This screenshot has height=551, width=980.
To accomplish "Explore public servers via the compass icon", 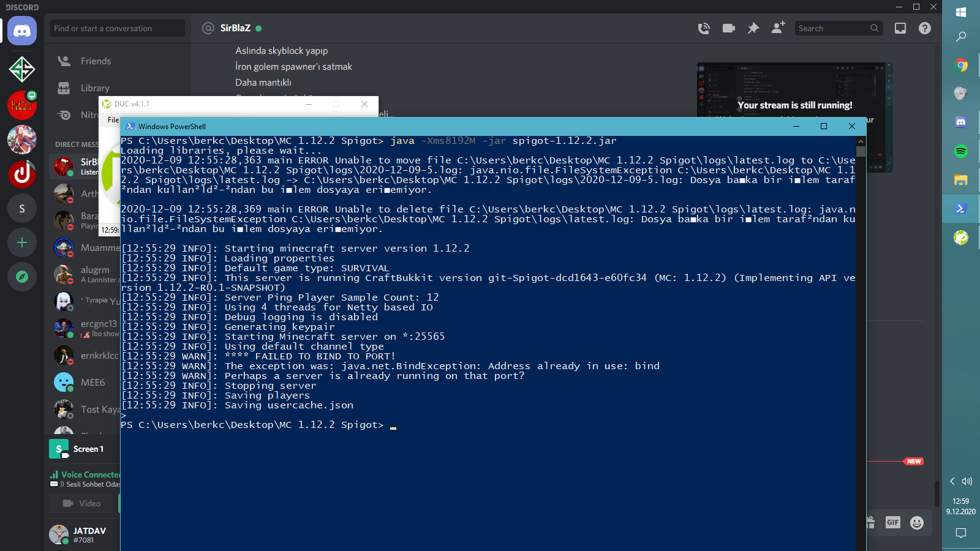I will click(22, 277).
